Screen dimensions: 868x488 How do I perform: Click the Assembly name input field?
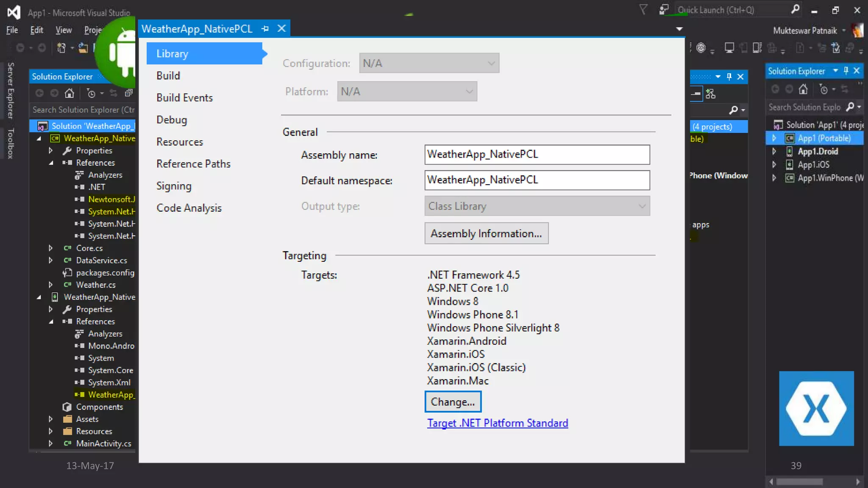click(x=537, y=155)
